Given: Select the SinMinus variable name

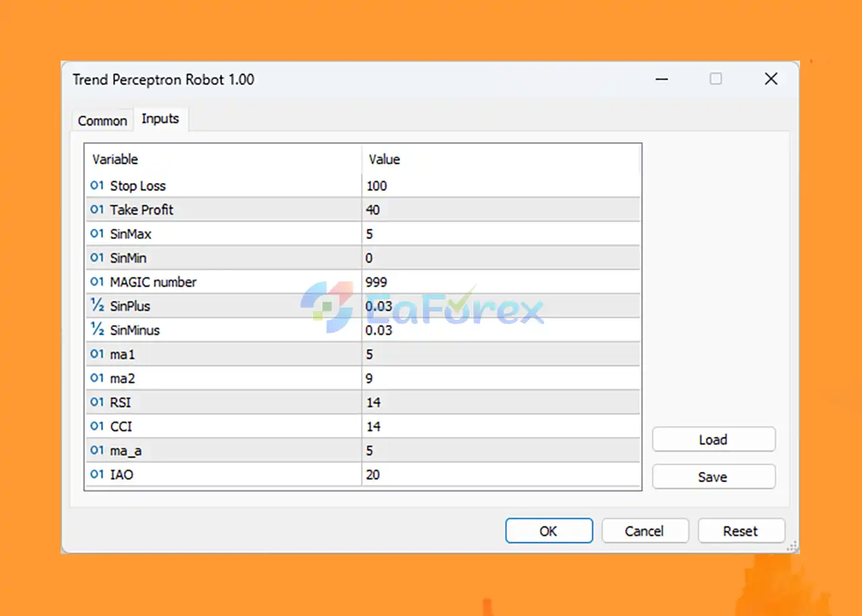Looking at the screenshot, I should click(x=135, y=330).
